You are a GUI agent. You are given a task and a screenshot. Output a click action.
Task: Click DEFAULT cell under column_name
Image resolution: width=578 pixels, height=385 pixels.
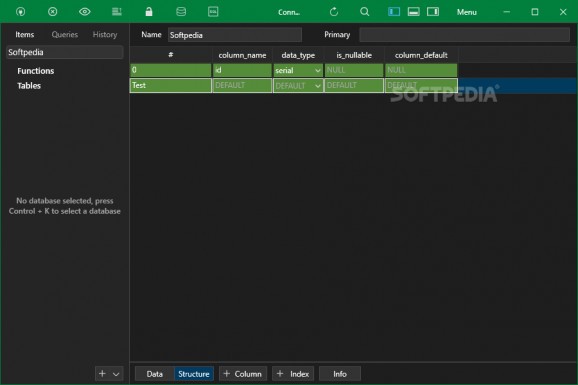coord(242,86)
